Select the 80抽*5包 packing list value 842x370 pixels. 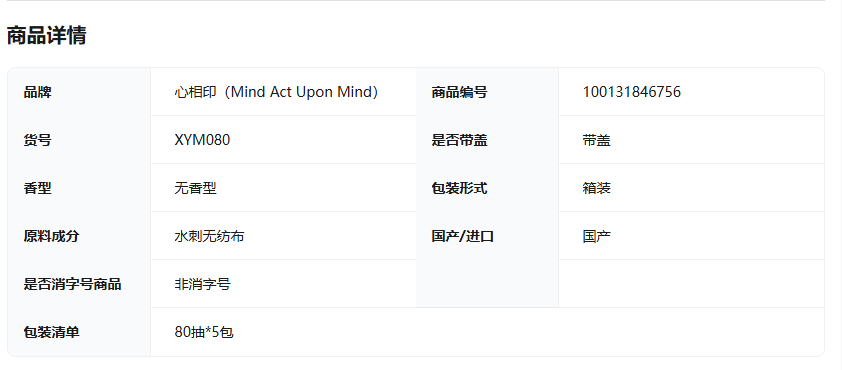[x=204, y=332]
